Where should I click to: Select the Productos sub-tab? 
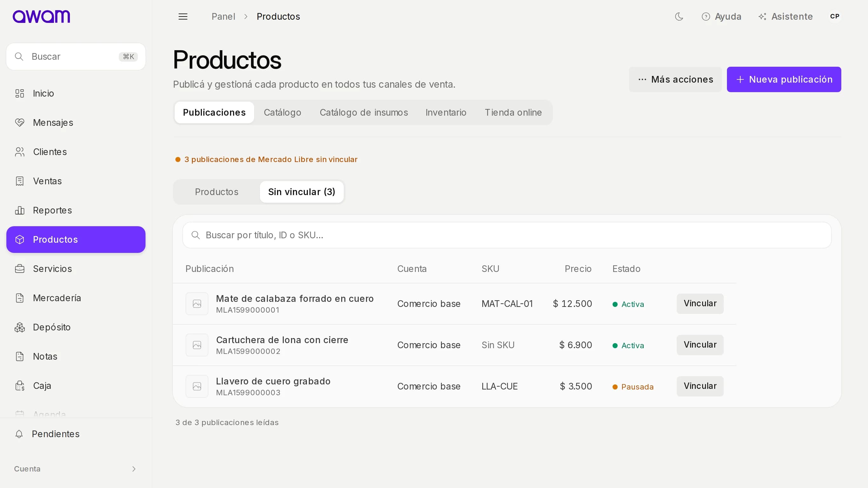click(217, 192)
